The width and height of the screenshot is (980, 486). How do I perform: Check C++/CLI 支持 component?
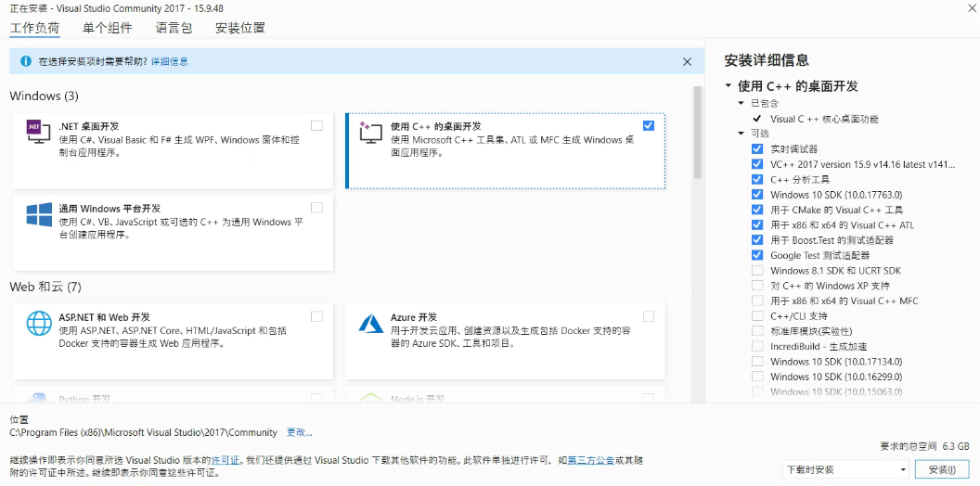[757, 315]
